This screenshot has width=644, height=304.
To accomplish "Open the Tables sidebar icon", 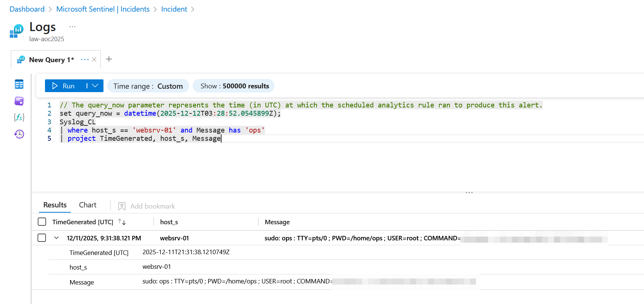I will point(19,84).
